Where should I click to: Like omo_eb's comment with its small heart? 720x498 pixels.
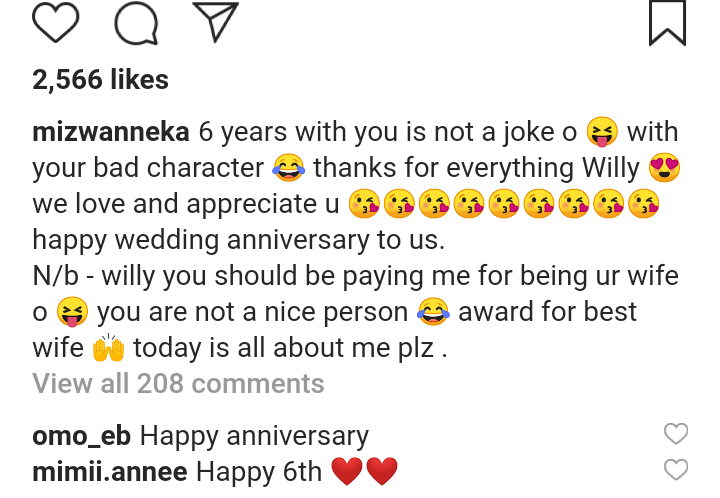point(676,434)
